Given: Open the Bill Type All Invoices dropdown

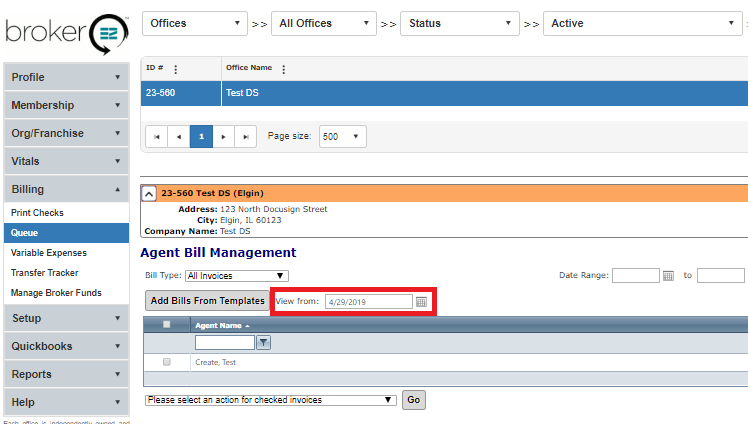Looking at the screenshot, I should coord(237,276).
